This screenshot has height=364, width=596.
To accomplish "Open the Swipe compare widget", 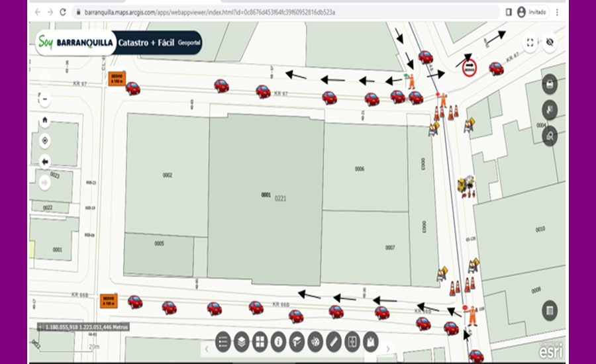I will point(352,341).
